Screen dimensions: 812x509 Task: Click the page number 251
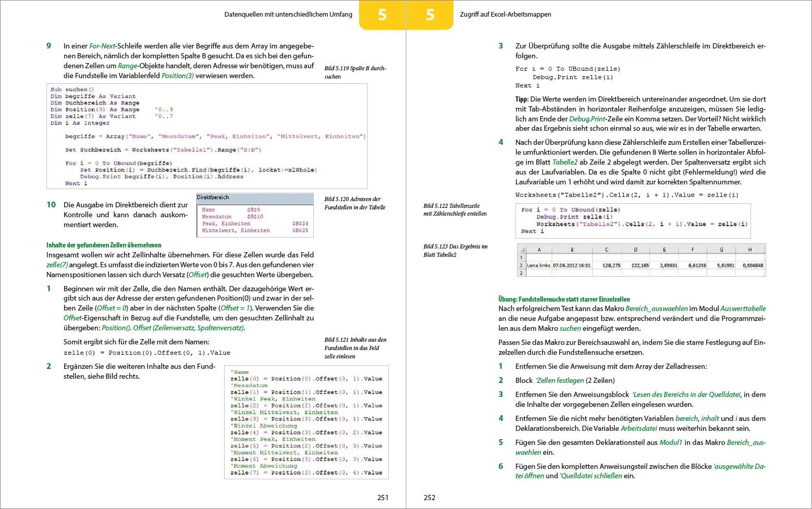pyautogui.click(x=383, y=498)
